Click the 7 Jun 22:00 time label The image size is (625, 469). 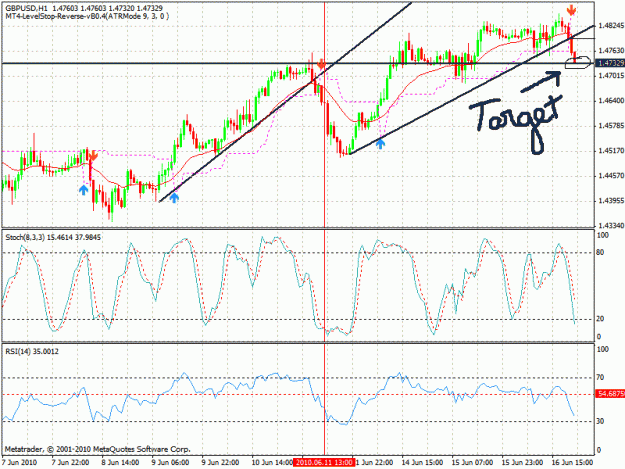pos(70,463)
